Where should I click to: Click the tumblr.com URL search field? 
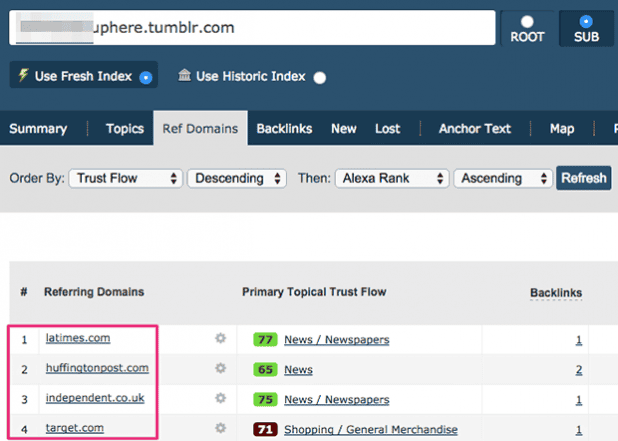tap(252, 28)
